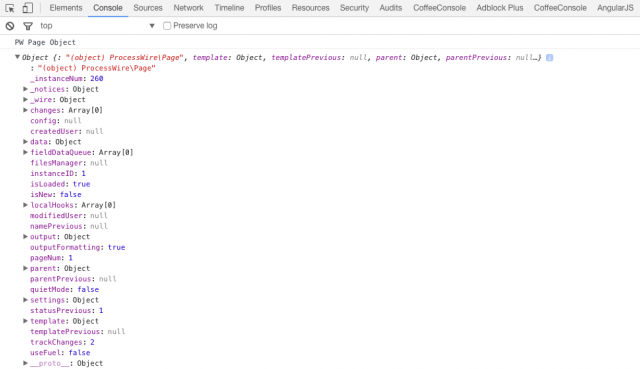
Task: Expand the changes Array[0] node
Action: click(x=25, y=110)
